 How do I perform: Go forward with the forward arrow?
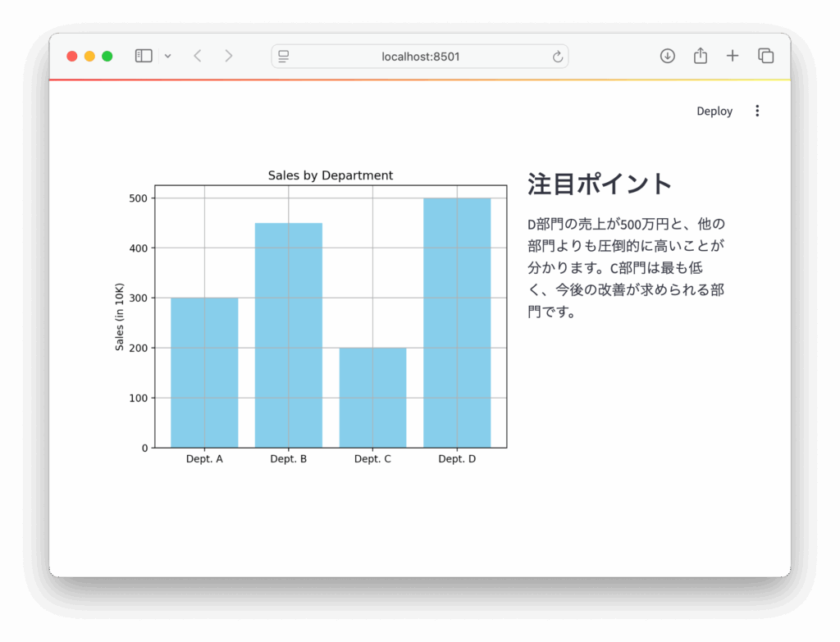(x=229, y=56)
